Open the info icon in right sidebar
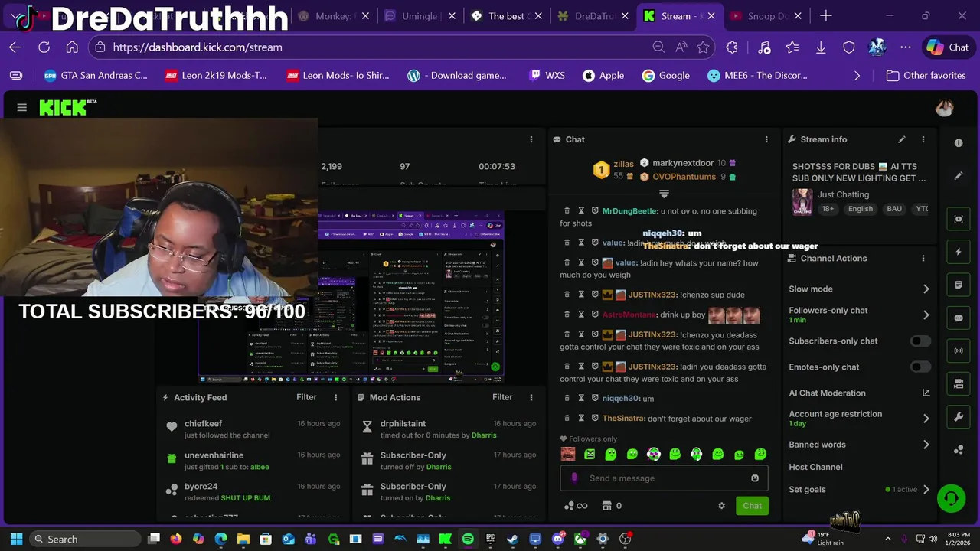Screen dimensions: 980x551 (x=959, y=143)
